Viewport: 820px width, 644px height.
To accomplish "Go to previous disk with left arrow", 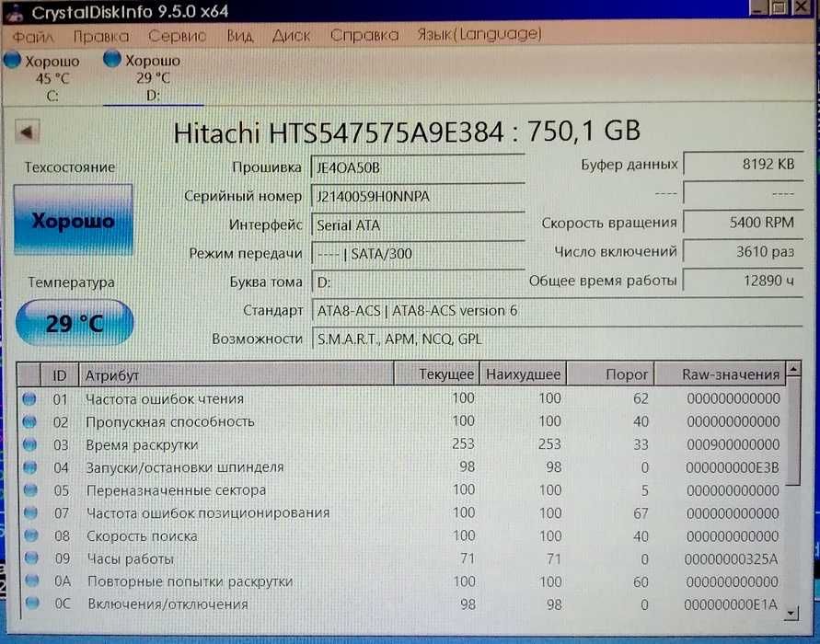I will 27,132.
